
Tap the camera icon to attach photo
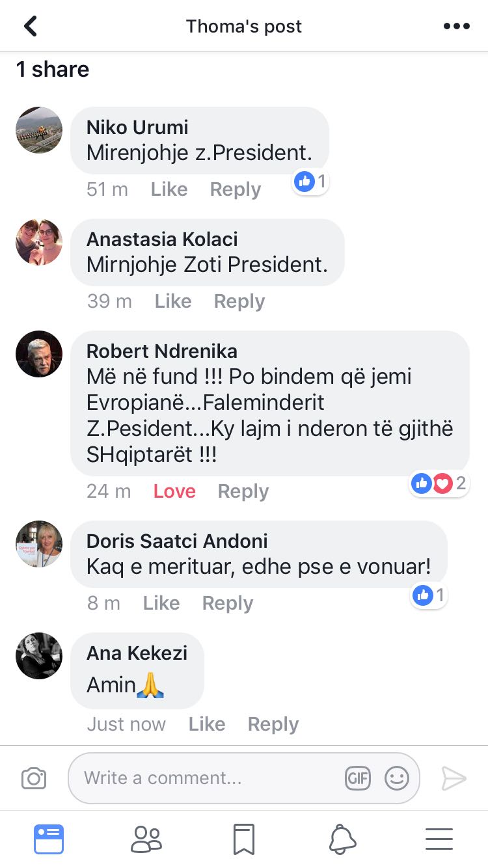[34, 778]
